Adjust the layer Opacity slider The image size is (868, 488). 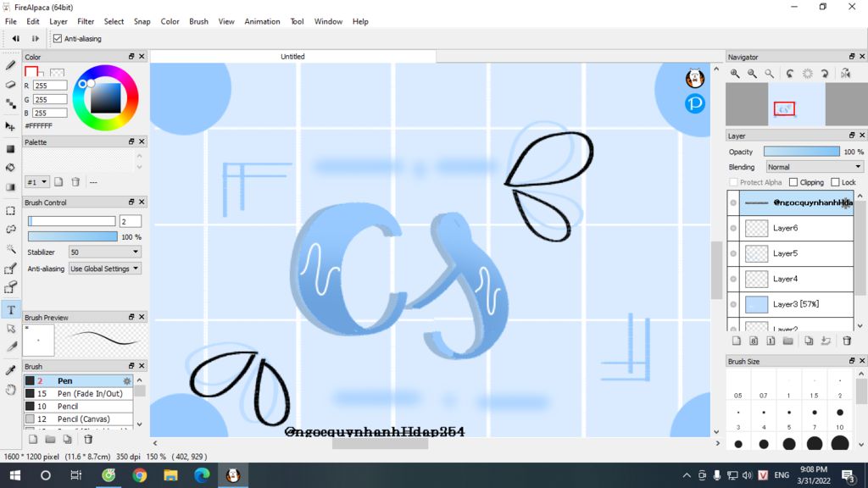(802, 152)
